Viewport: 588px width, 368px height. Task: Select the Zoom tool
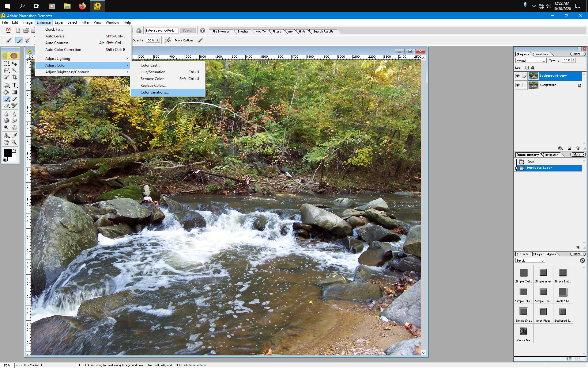14,142
